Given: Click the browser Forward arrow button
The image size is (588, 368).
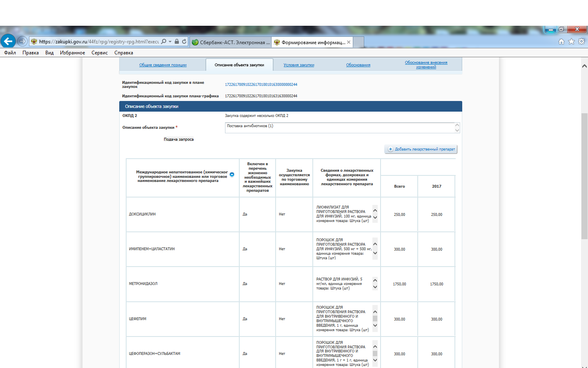Looking at the screenshot, I should coord(22,41).
